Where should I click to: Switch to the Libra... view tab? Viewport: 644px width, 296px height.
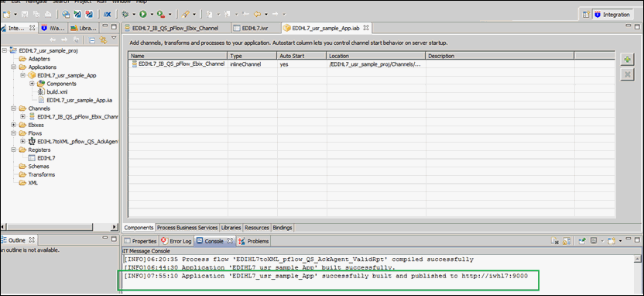tap(84, 28)
